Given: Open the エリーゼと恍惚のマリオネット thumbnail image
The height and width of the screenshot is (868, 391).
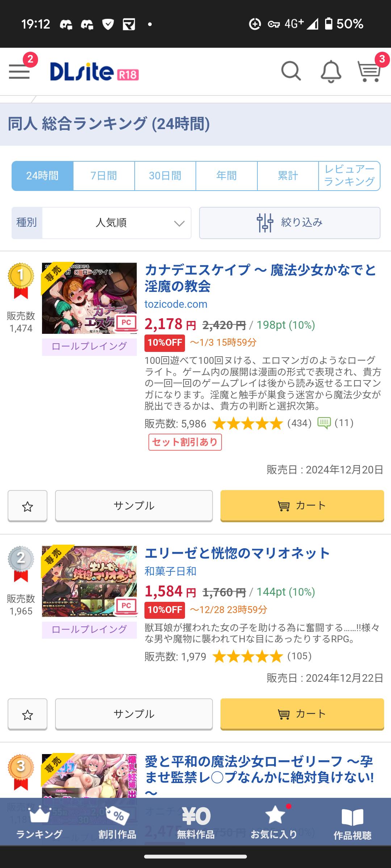Looking at the screenshot, I should click(x=89, y=581).
